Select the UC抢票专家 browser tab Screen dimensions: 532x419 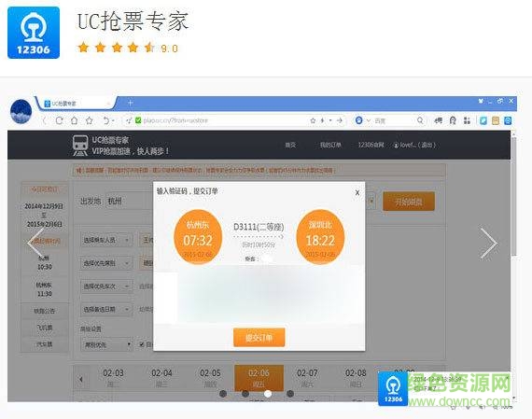pyautogui.click(x=76, y=104)
